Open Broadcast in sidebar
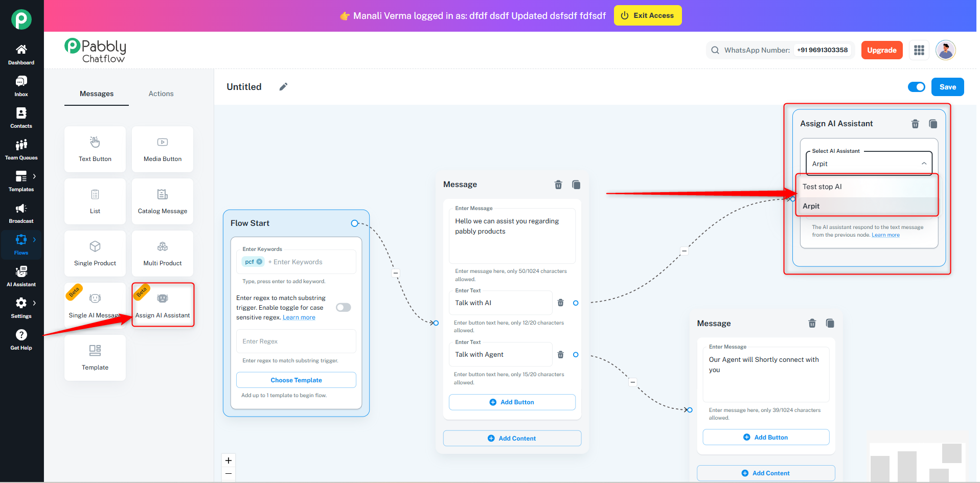Viewport: 980px width, 483px height. tap(21, 213)
